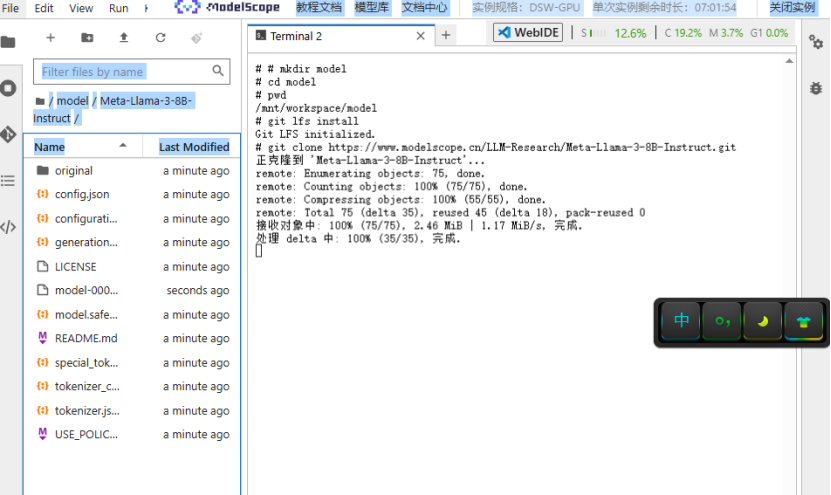Select the generation... json file
The height and width of the screenshot is (495, 831).
[132, 242]
